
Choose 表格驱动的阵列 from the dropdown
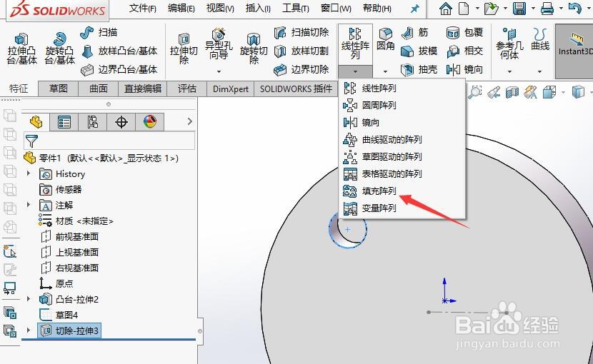[x=402, y=174]
